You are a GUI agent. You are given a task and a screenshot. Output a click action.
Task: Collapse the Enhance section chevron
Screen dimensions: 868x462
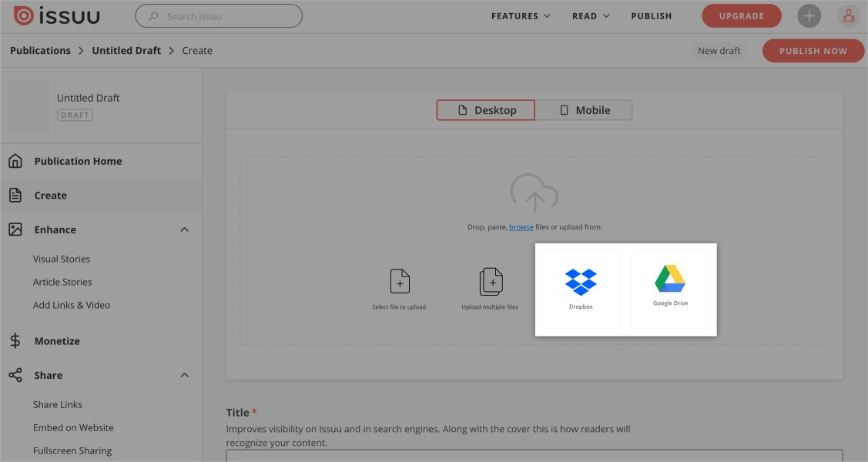pos(184,229)
